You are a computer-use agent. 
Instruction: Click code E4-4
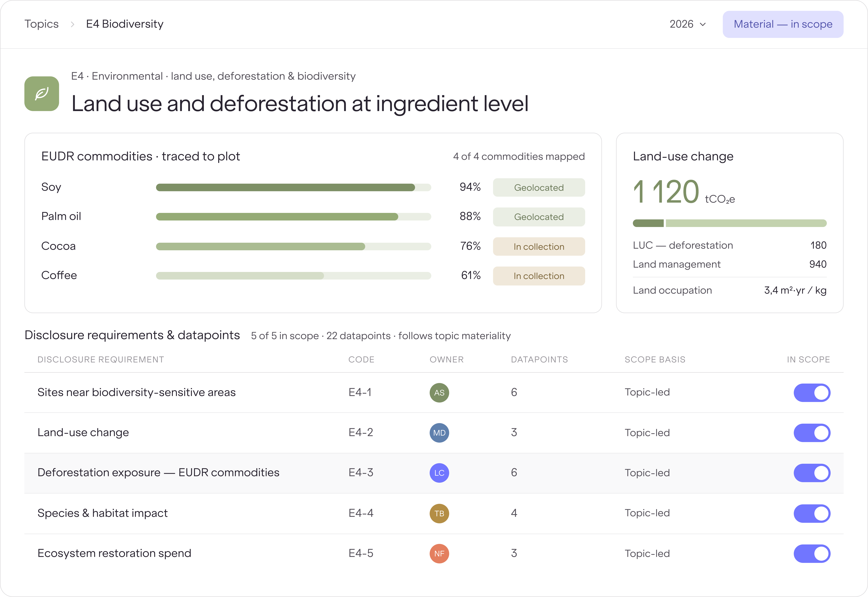(x=361, y=513)
